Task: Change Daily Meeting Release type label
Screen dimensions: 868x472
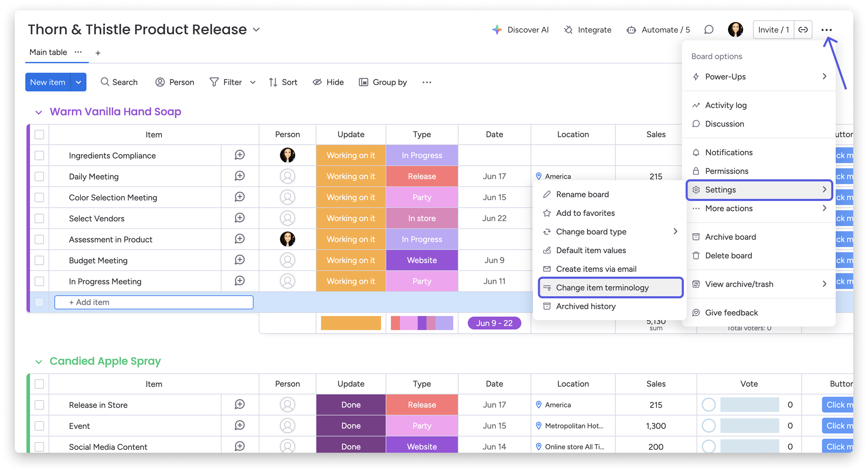Action: pos(422,176)
